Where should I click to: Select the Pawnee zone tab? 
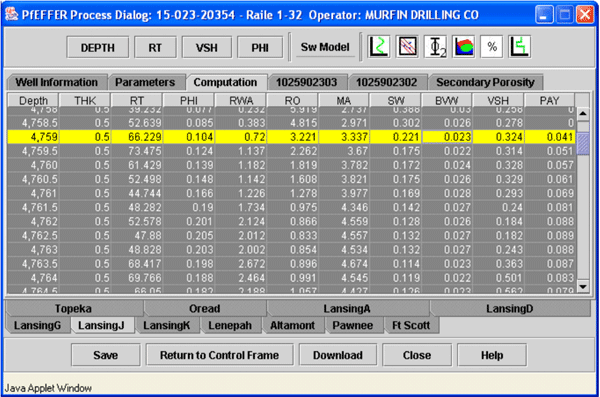point(353,325)
